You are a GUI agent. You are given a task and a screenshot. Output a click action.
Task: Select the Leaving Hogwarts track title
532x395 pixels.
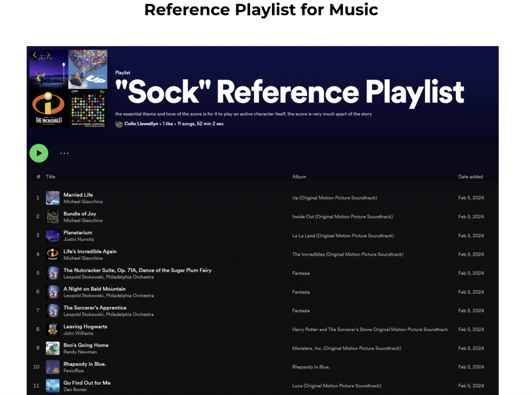pos(85,326)
